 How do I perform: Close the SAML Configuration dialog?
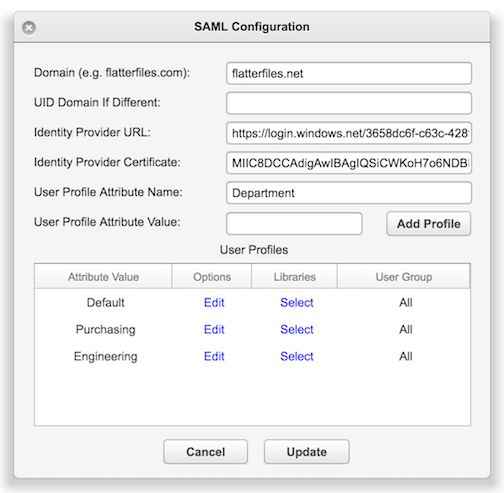pyautogui.click(x=29, y=28)
